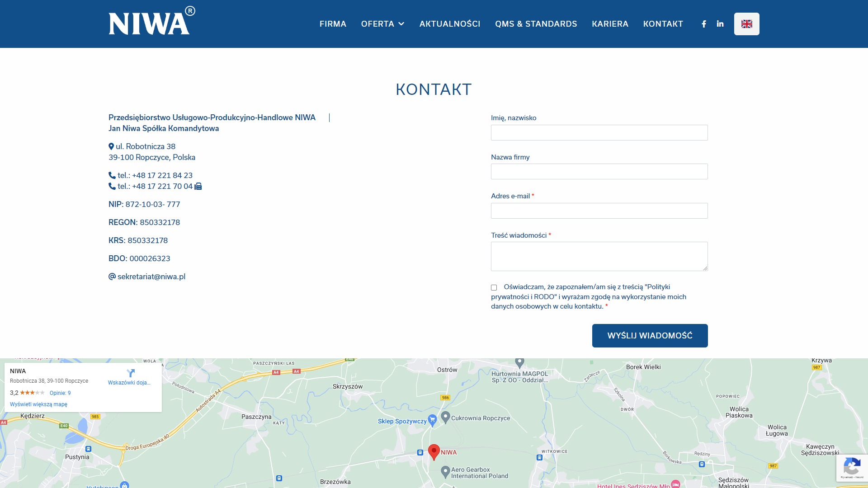The width and height of the screenshot is (868, 488).
Task: Click the Paszczyna label on the map
Action: [256, 417]
